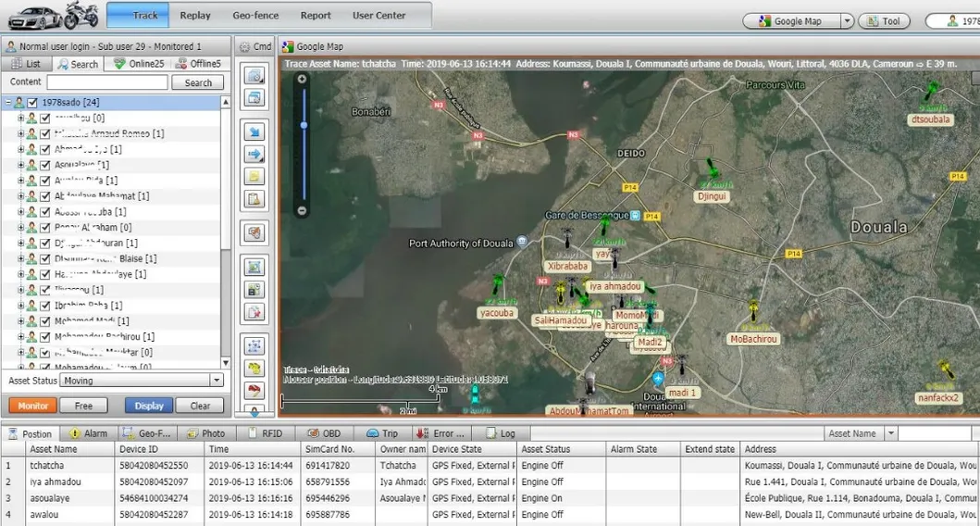Select the SaliHamadou marker label on map
980x526 pixels.
561,320
